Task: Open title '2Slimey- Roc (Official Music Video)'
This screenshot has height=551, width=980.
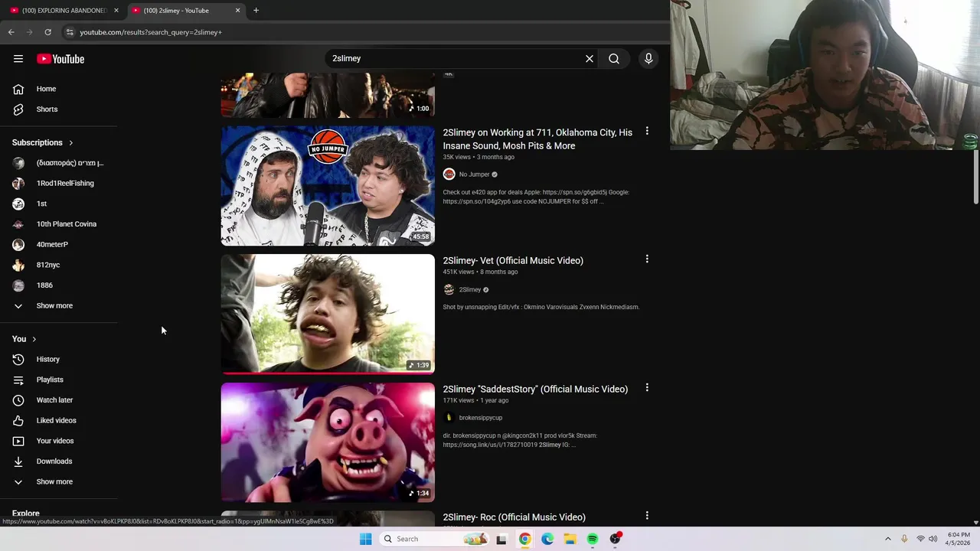Action: point(514,517)
